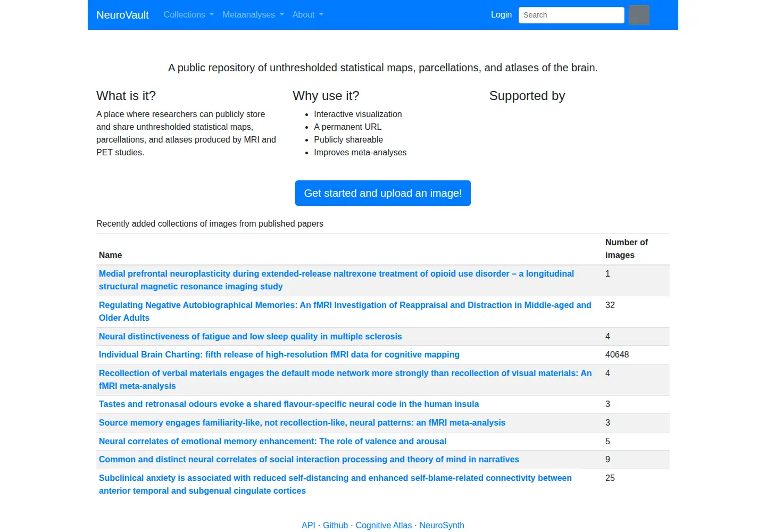Screen dimensions: 766x532
Task: Open Source memory engages familiarity-like collection
Action: coord(302,423)
